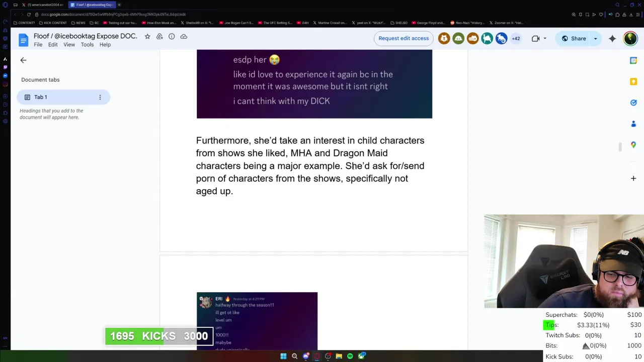
Task: Click the teal anonymous viewer avatar
Action: point(487,38)
